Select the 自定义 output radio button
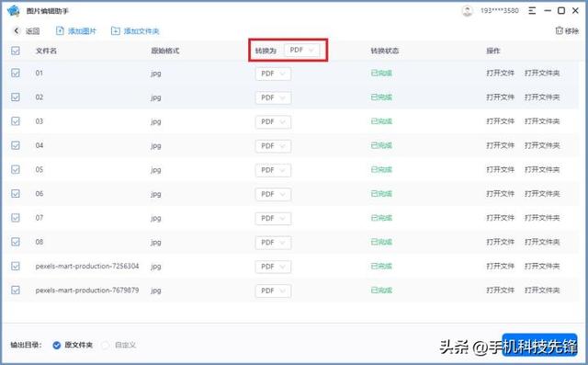Viewport: 588px width, 365px height. pyautogui.click(x=106, y=345)
